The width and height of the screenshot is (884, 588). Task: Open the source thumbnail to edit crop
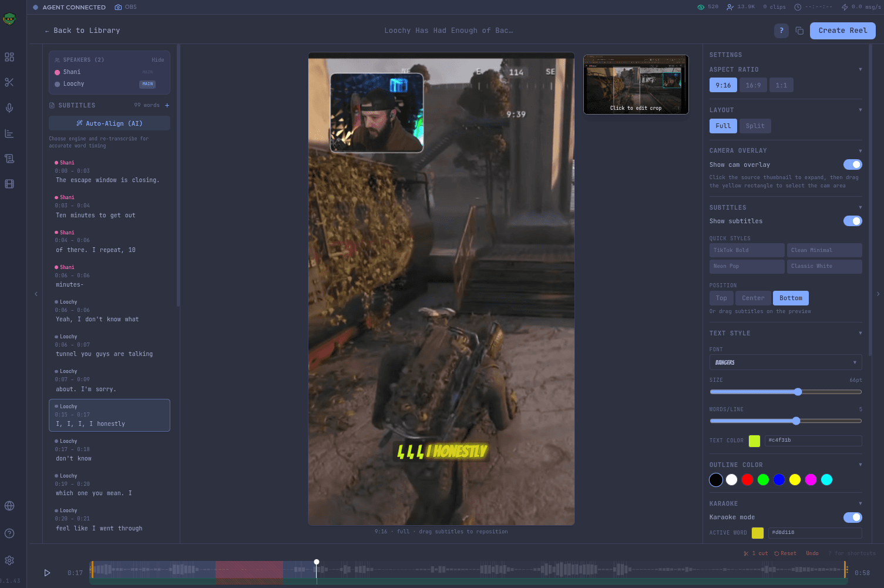(x=636, y=85)
